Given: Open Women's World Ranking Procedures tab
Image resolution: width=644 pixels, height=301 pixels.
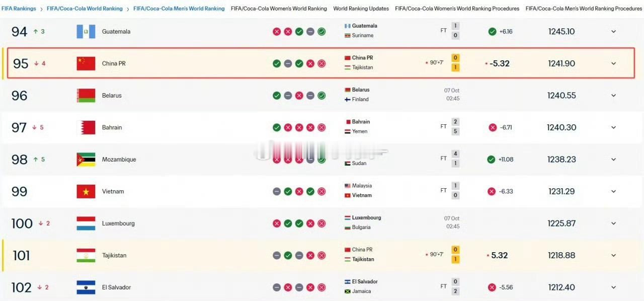Looking at the screenshot, I should 457,9.
